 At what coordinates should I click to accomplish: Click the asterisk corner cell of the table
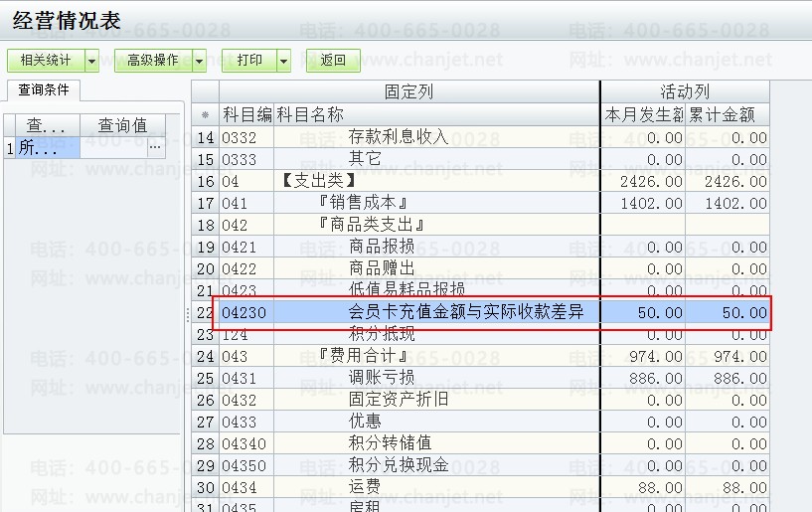click(x=206, y=114)
